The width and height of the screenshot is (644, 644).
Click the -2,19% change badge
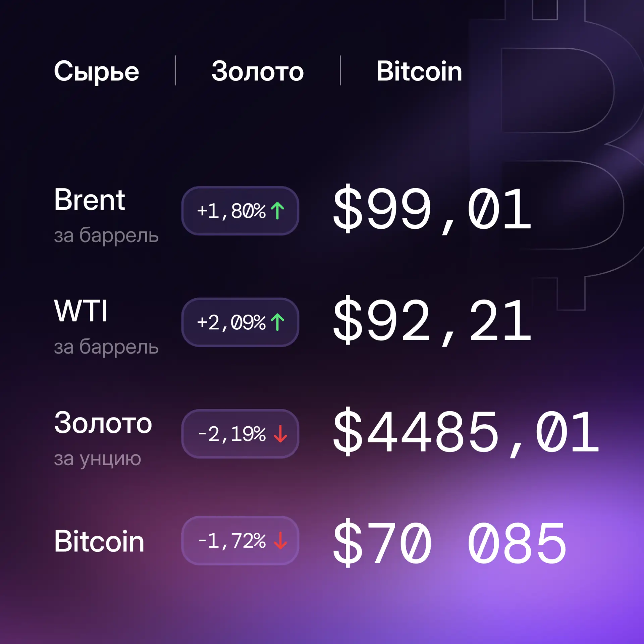[x=240, y=434]
